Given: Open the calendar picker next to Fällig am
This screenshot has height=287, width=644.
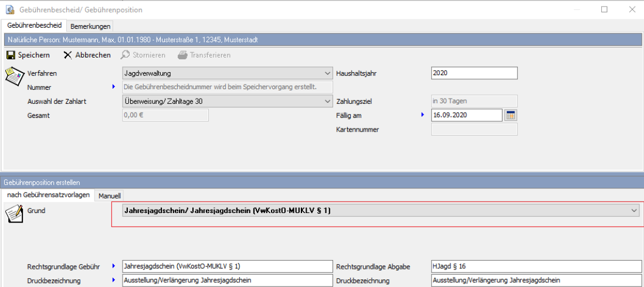Looking at the screenshot, I should point(510,115).
